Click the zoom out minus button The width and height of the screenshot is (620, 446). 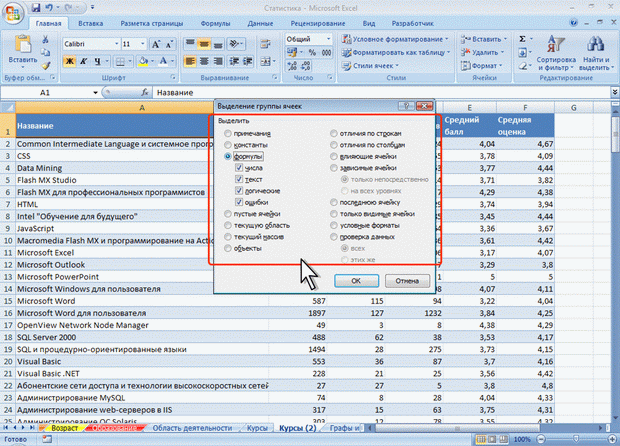pos(541,439)
